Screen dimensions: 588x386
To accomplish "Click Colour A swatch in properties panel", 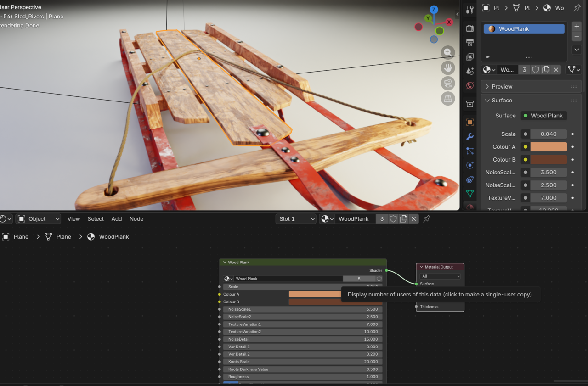I will (x=548, y=147).
